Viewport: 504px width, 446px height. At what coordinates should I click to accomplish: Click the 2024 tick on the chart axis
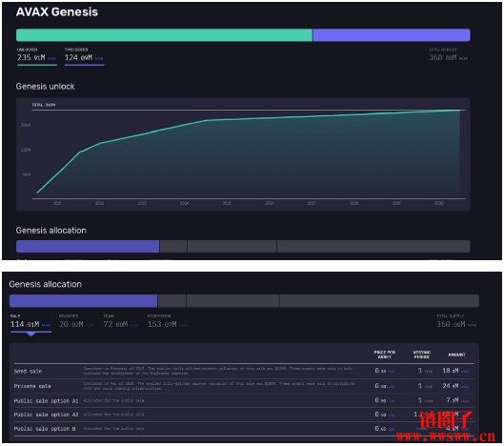pos(184,203)
